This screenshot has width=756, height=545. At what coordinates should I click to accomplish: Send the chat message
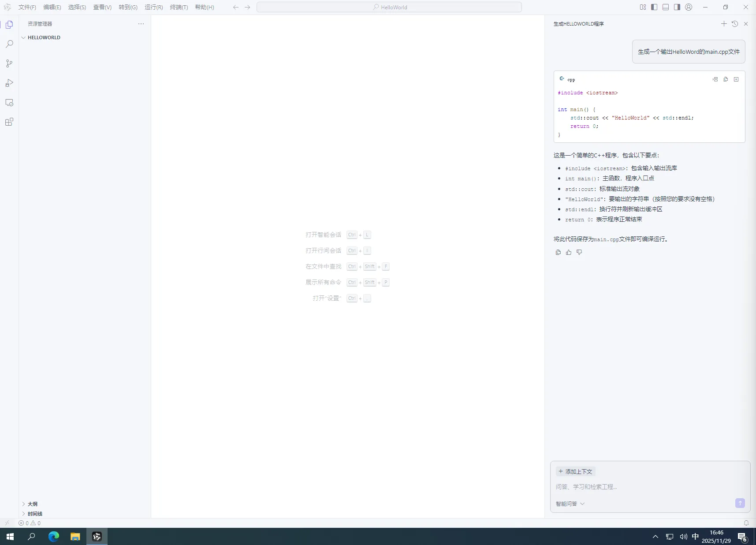click(740, 503)
